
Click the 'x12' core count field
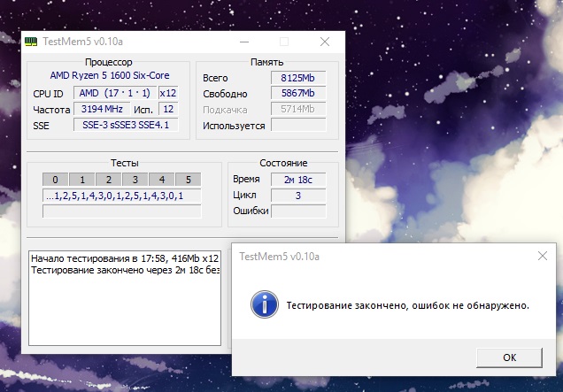[x=168, y=93]
